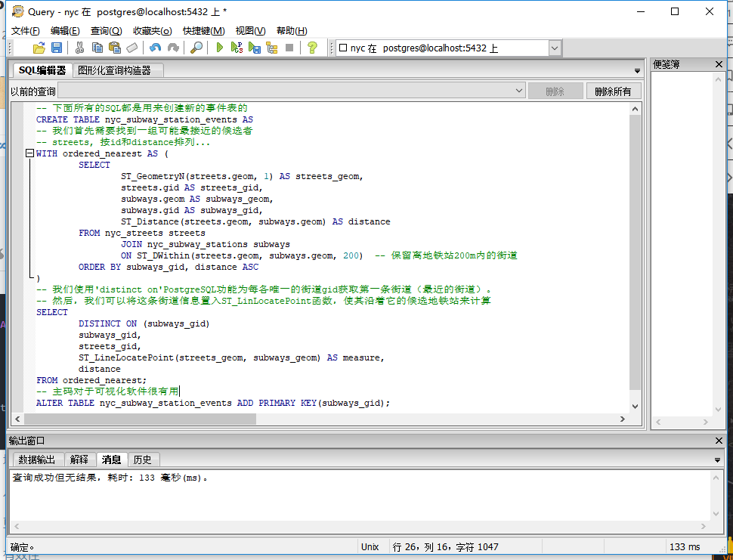Execute the query and save results to file
Viewport: 733px width, 560px height.
pos(255,48)
